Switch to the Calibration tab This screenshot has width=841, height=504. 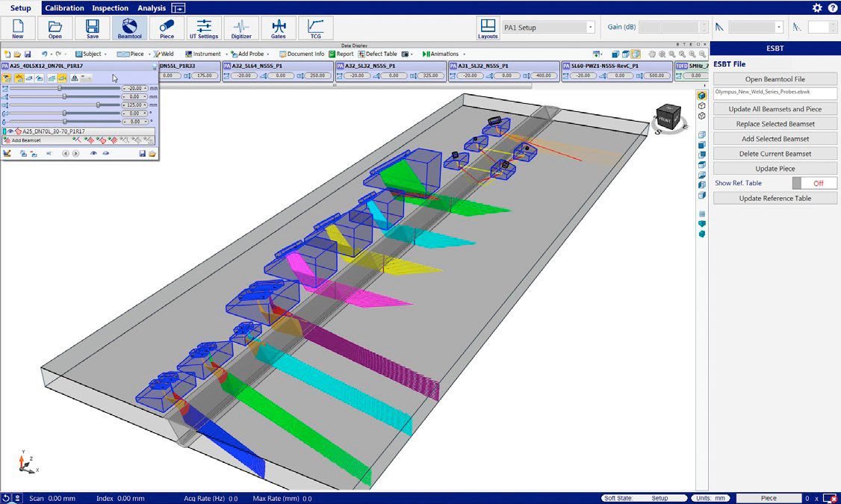coord(64,8)
